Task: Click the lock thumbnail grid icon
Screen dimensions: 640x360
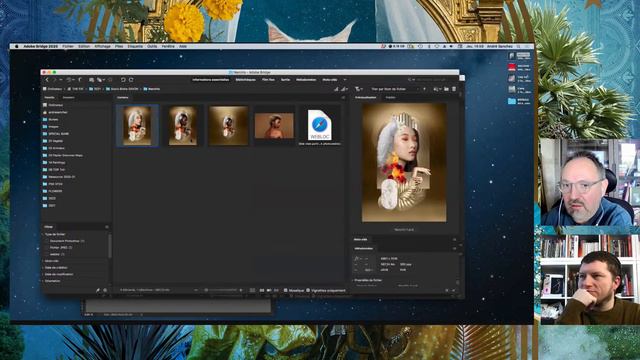Action: point(252,290)
